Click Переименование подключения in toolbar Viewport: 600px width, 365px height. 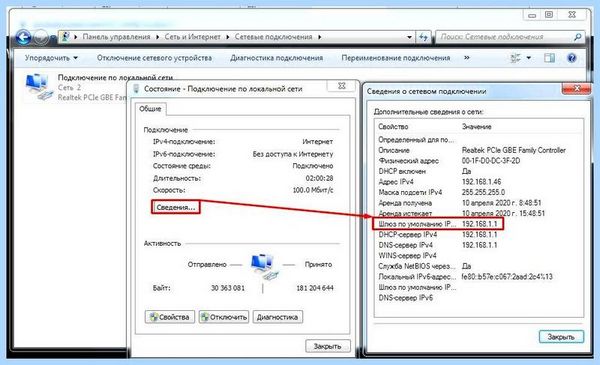(x=396, y=58)
